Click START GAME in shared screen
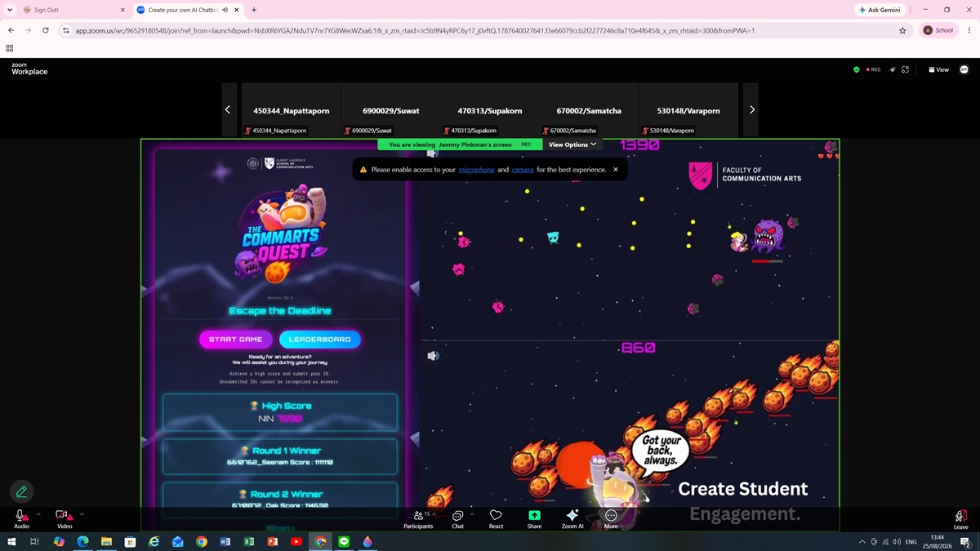Viewport: 980px width, 551px height. [235, 340]
